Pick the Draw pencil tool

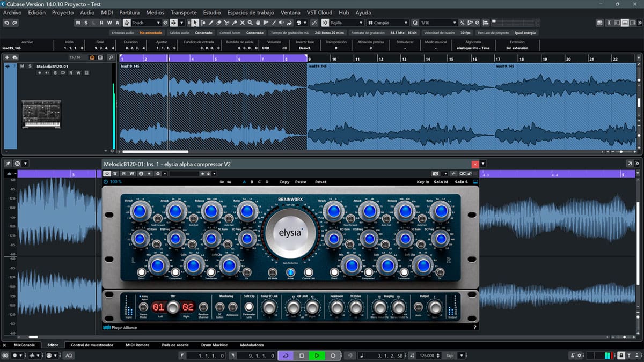(x=211, y=23)
